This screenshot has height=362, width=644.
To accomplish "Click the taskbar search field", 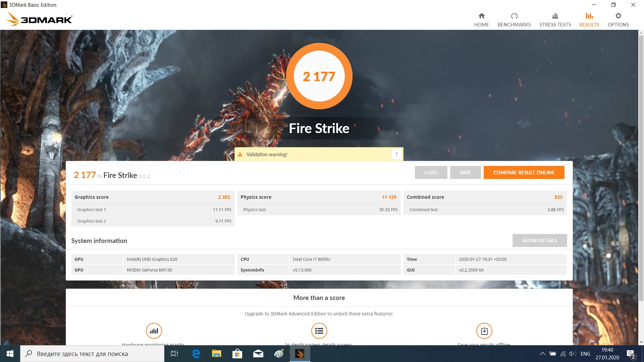I will pyautogui.click(x=92, y=354).
